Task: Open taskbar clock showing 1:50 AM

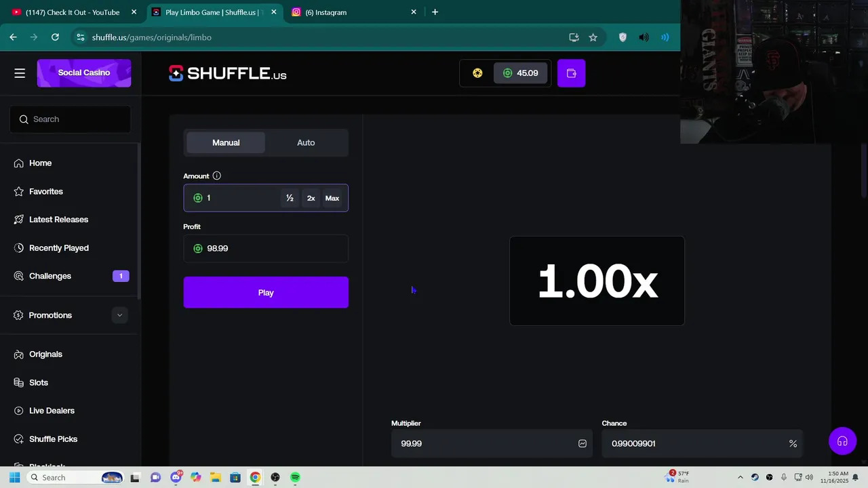Action: (834, 477)
